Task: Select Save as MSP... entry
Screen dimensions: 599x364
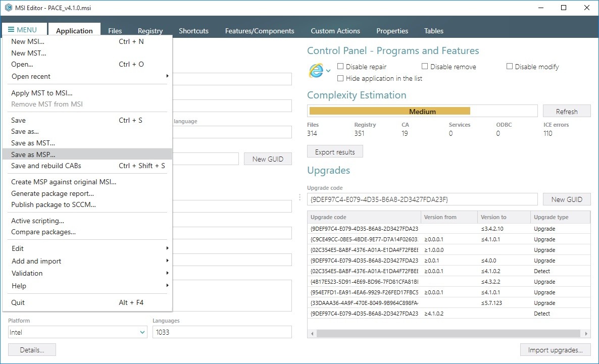Action: 87,154
